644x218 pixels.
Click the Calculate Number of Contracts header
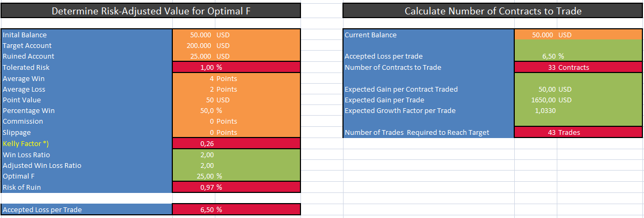click(493, 11)
